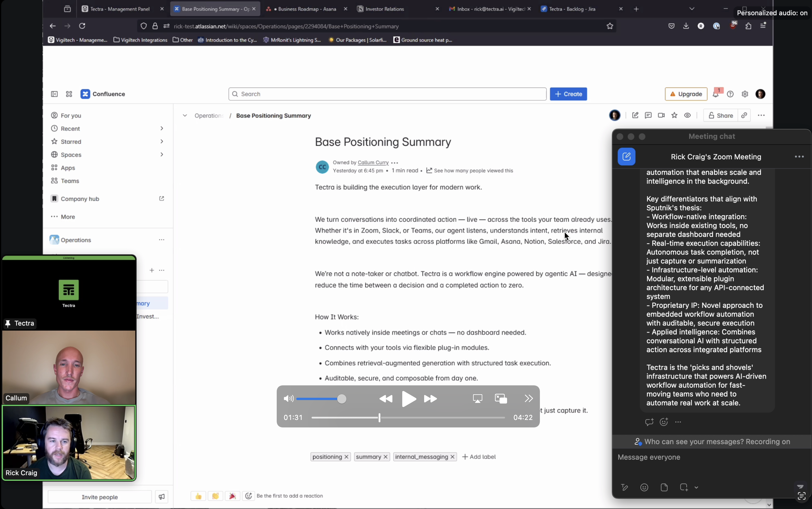
Task: Open notifications bell in Confluence
Action: coord(716,94)
